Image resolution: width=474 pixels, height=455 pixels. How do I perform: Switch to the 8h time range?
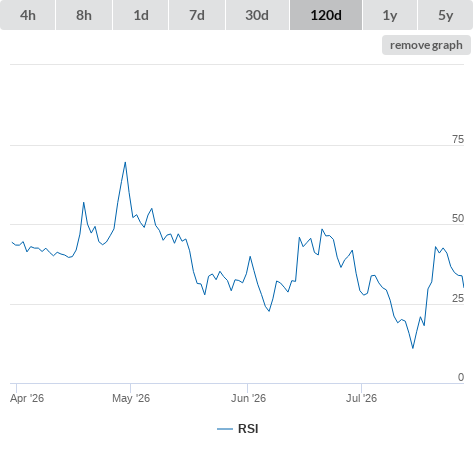[x=84, y=15]
